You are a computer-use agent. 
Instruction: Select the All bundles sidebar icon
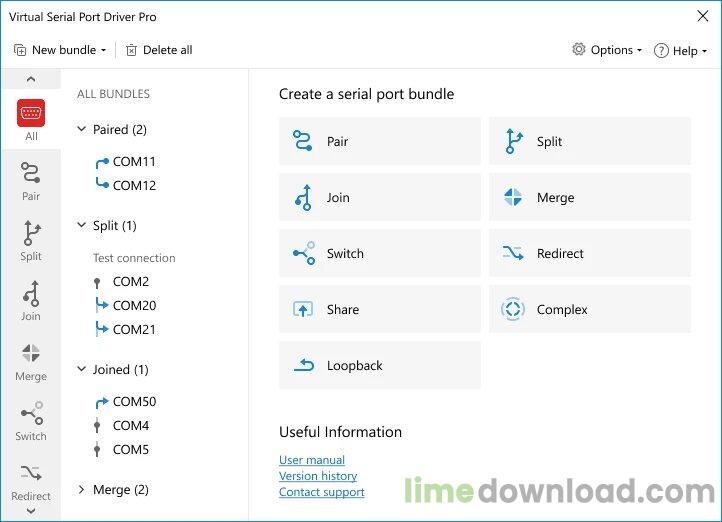pyautogui.click(x=31, y=113)
